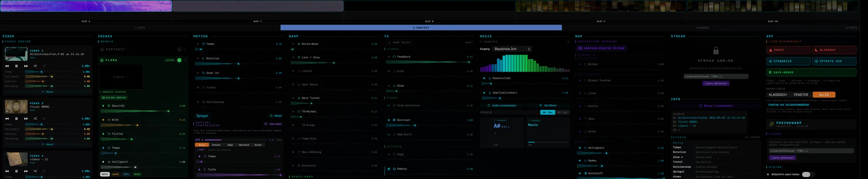The width and height of the screenshot is (868, 179).
Task: Click the Wave Tunnel icon
Action: (x=299, y=98)
